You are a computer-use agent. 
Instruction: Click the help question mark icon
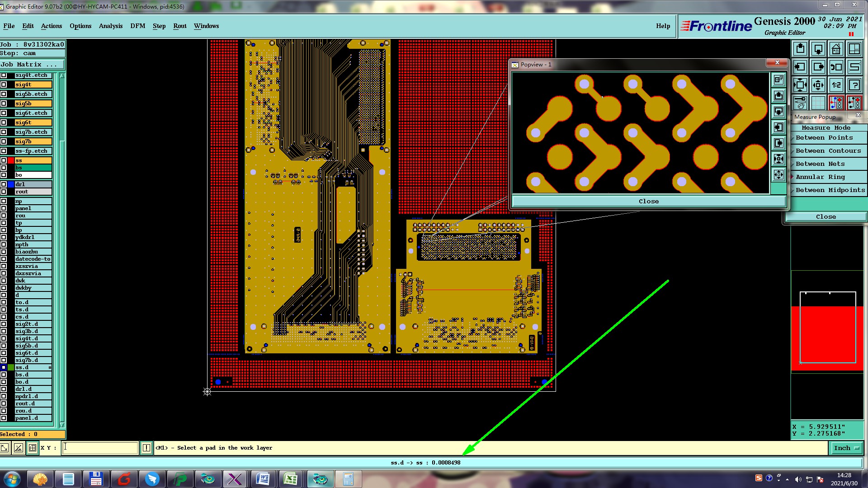[854, 84]
